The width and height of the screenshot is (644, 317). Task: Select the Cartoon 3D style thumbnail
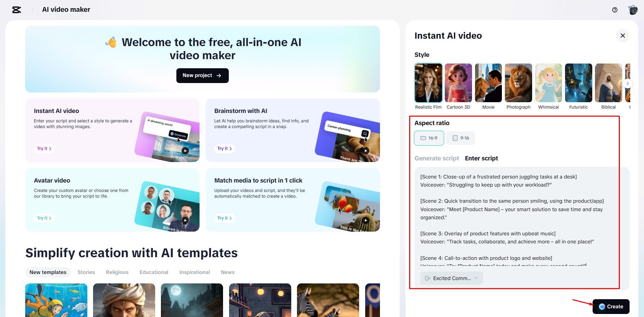pos(458,83)
